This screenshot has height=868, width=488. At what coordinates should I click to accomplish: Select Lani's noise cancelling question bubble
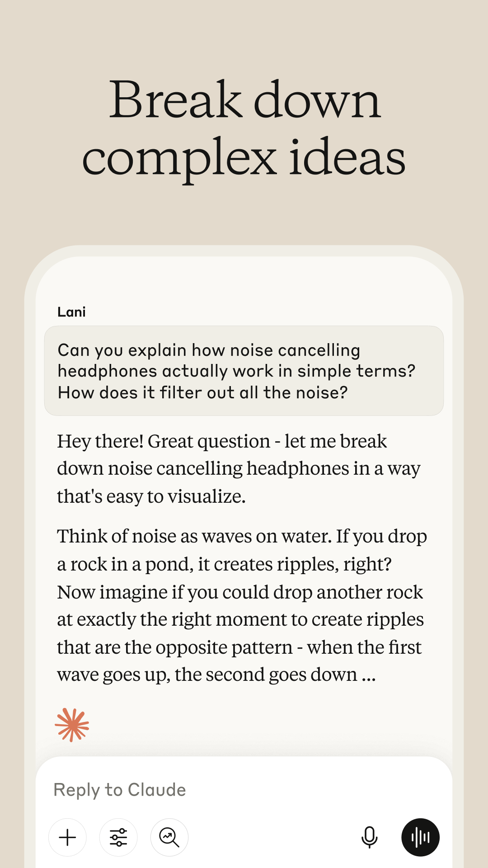(x=244, y=371)
